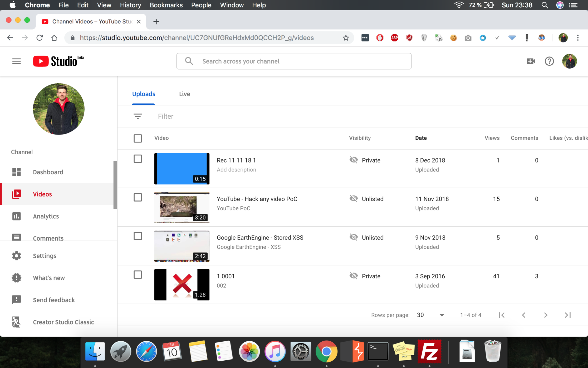The height and width of the screenshot is (368, 588).
Task: Search across your channel input field
Action: pos(294,61)
